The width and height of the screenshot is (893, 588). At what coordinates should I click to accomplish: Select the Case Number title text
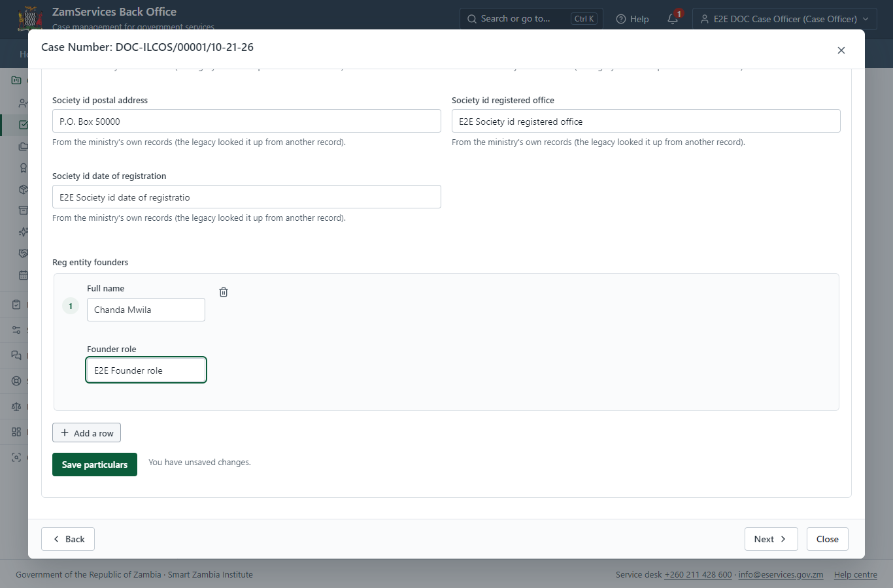147,47
